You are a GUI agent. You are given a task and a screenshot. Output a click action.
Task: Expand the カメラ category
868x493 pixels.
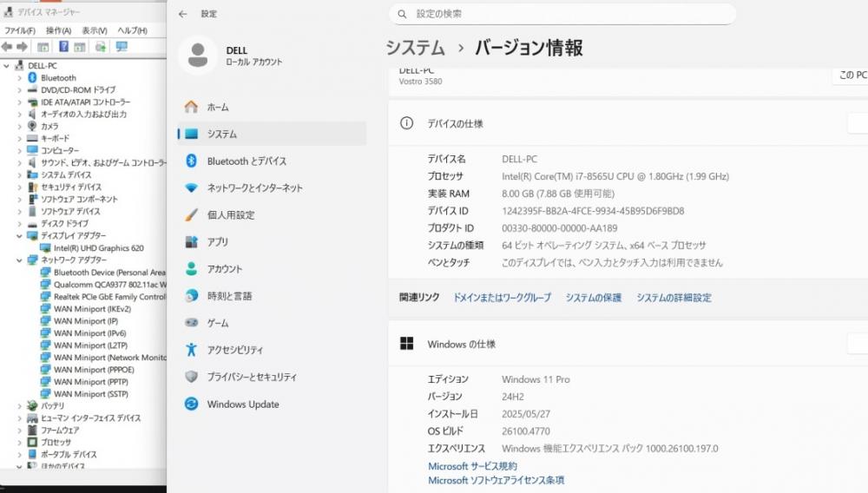pos(19,126)
